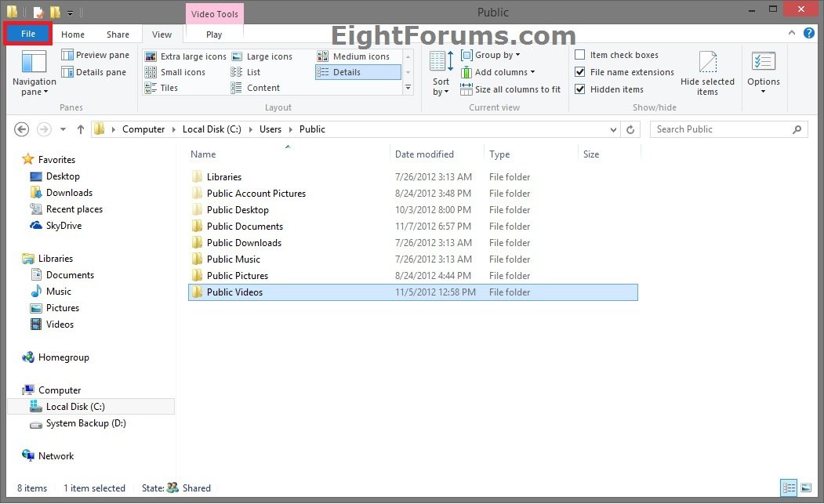
Task: Open the File menu
Action: click(x=28, y=34)
